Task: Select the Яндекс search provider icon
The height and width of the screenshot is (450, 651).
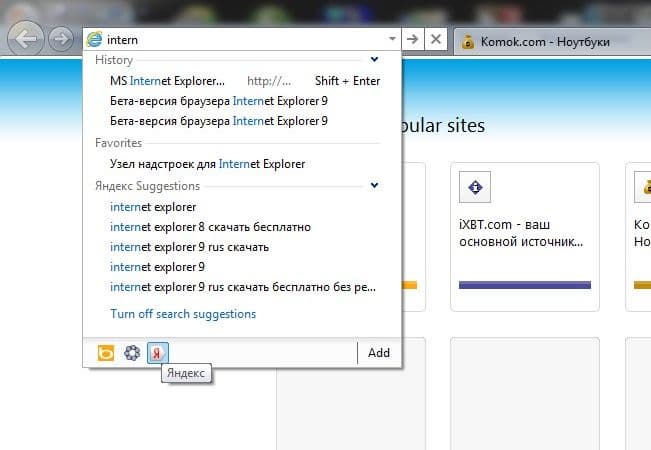Action: coord(158,353)
